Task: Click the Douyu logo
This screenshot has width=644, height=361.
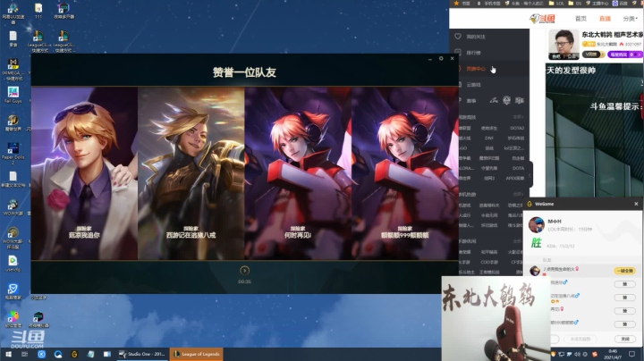Action: 542,19
